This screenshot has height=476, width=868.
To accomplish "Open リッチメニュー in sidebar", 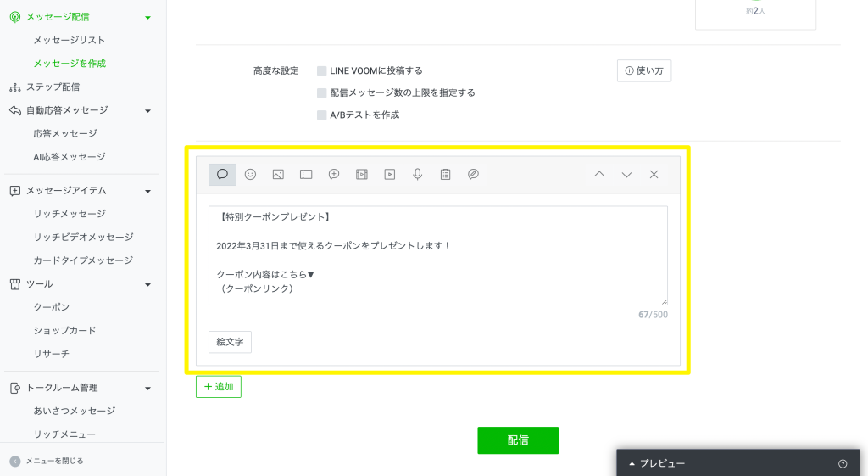I will pyautogui.click(x=64, y=434).
